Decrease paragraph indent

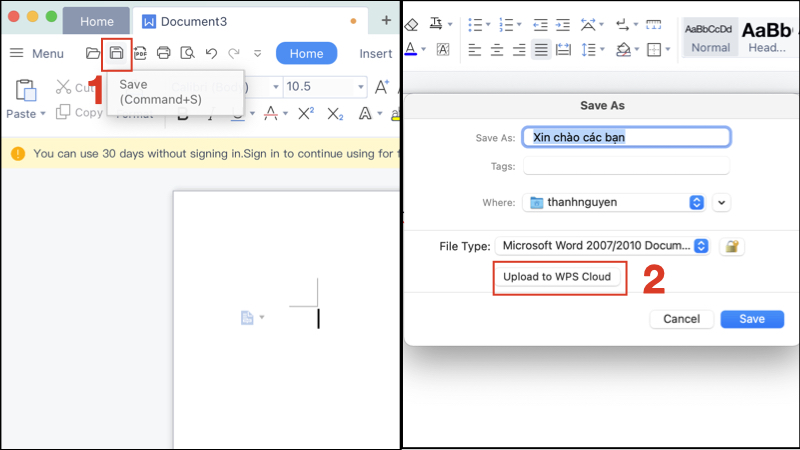[540, 24]
